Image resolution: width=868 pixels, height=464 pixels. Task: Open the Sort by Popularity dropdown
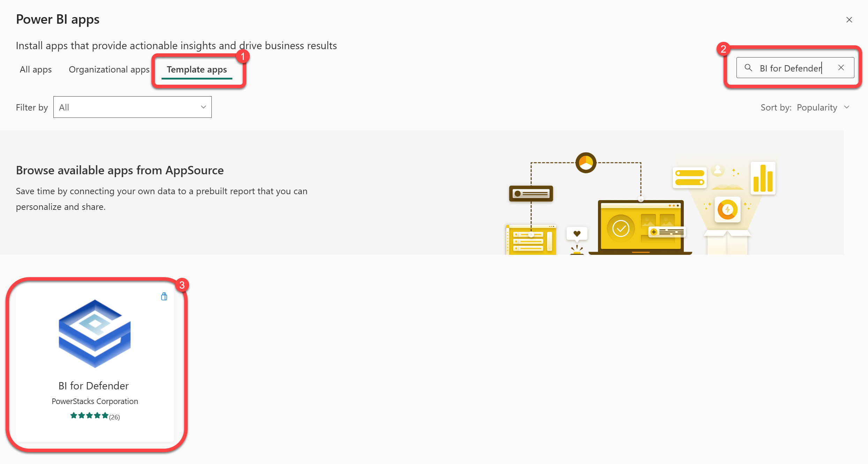coord(805,107)
